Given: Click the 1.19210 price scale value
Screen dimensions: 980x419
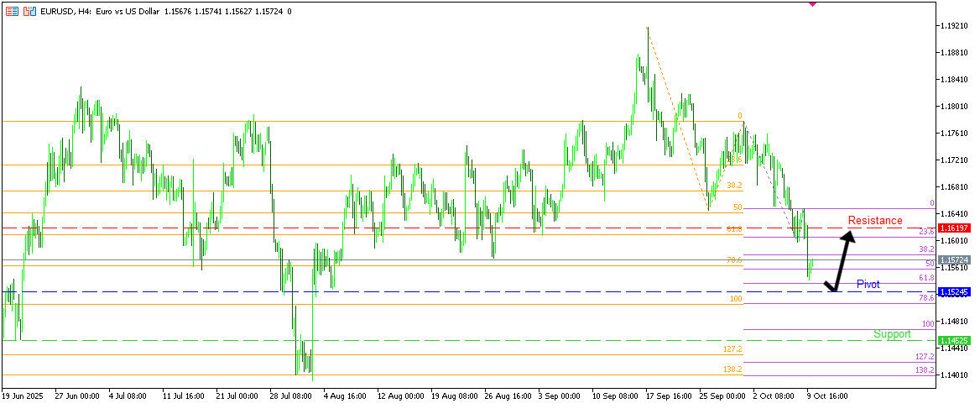Looking at the screenshot, I should tap(955, 26).
